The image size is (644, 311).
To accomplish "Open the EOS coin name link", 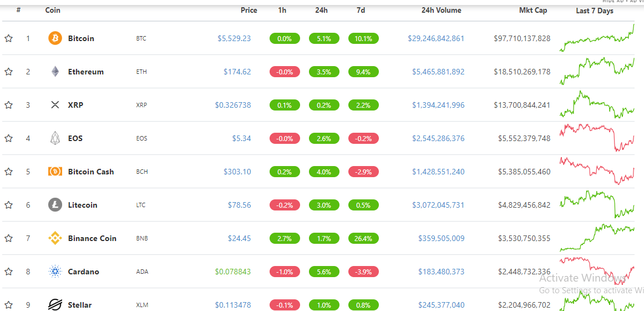I will pos(75,138).
